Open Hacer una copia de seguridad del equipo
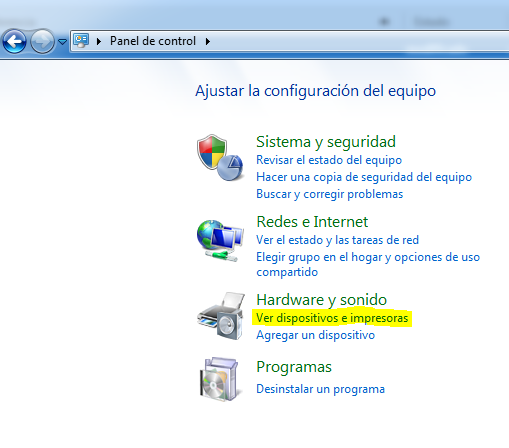The height and width of the screenshot is (448, 509). pos(364,177)
